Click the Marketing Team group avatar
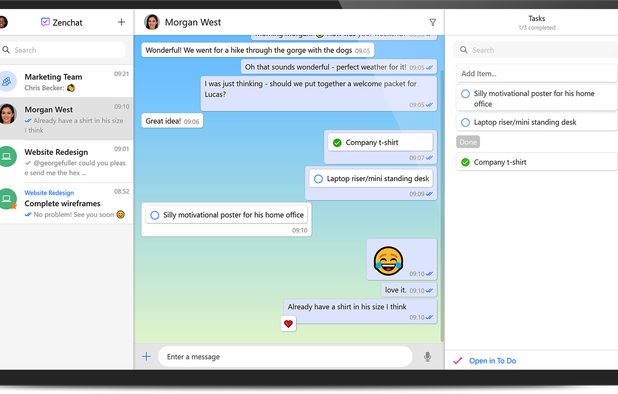Viewport: 618px width, 394px height. coord(7,81)
